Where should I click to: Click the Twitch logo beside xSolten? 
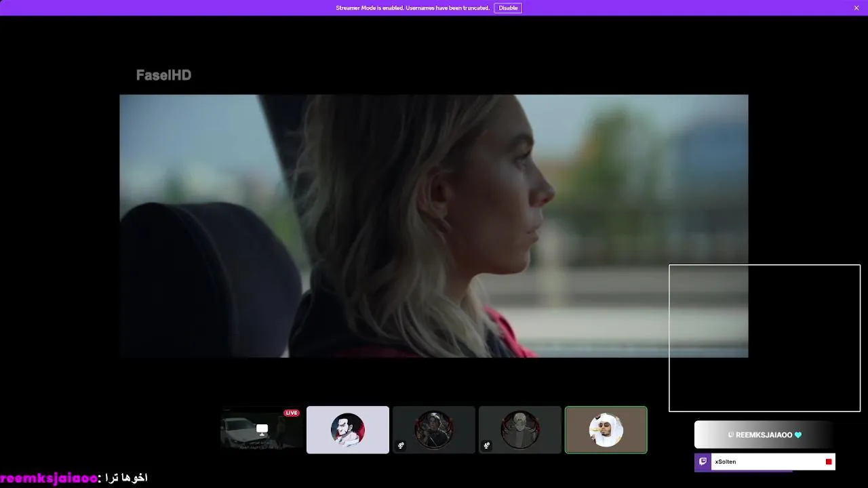703,462
